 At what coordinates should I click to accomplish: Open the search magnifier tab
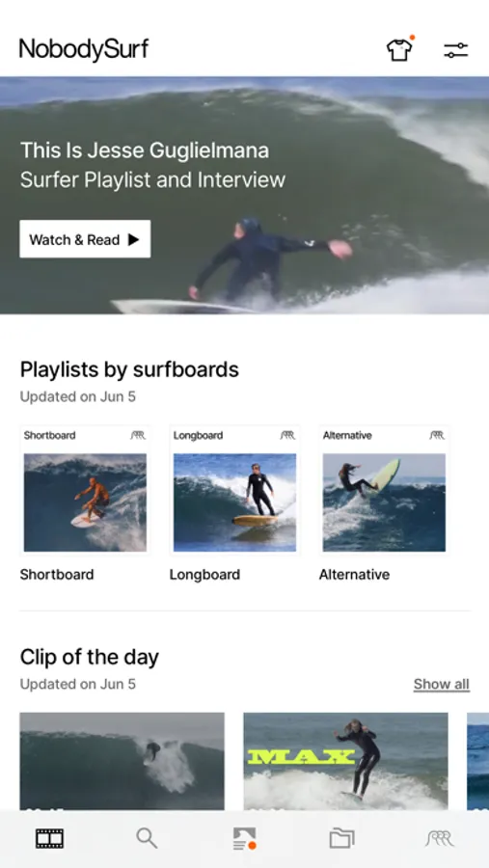(147, 839)
